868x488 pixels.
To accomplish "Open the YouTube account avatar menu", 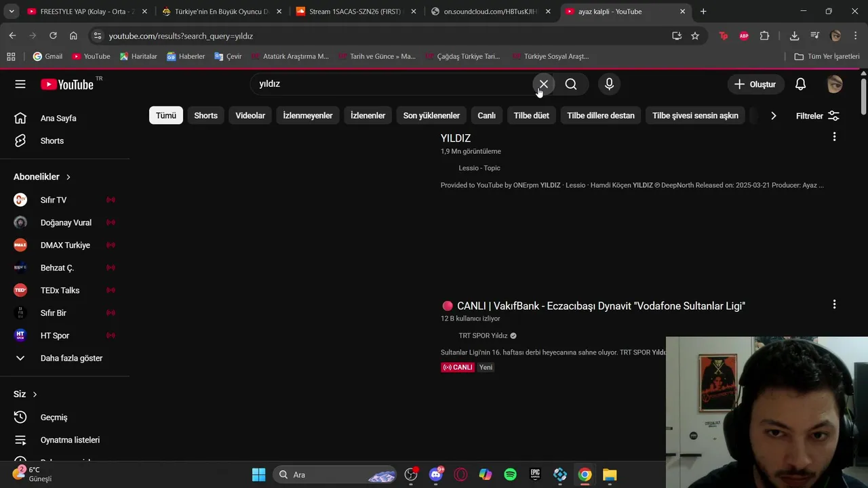I will click(x=835, y=84).
